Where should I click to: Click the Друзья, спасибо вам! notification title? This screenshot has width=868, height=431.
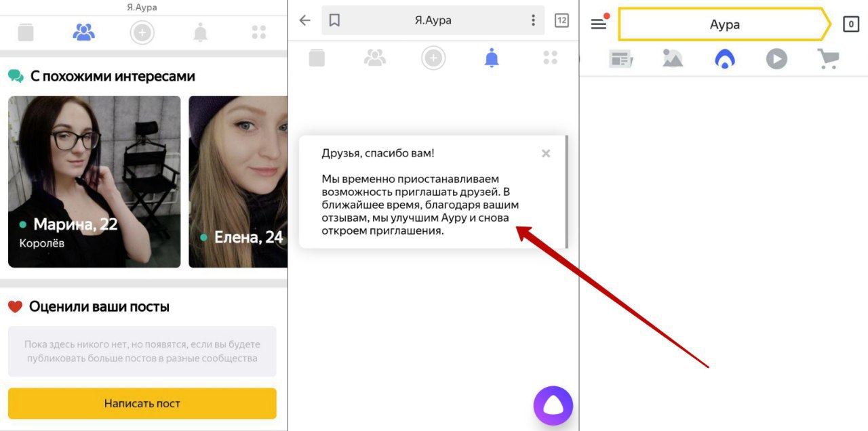point(378,153)
